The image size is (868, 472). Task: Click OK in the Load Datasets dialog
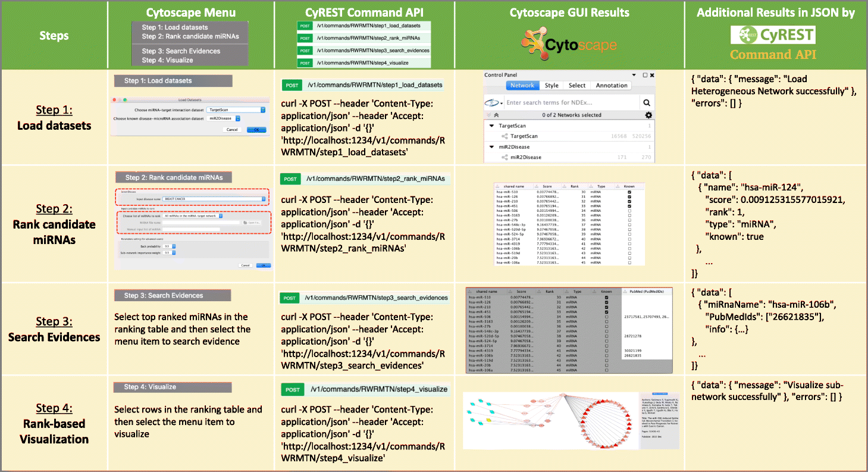tap(256, 130)
